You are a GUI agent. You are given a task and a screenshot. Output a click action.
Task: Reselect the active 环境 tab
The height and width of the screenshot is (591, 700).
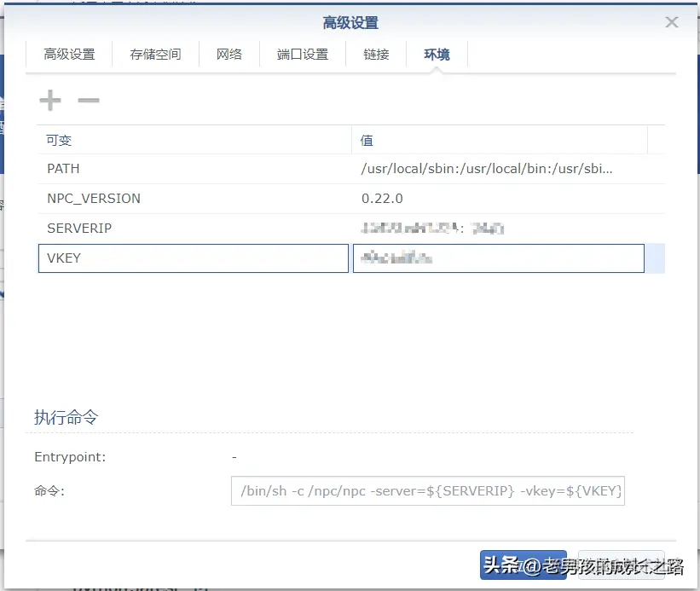[437, 53]
